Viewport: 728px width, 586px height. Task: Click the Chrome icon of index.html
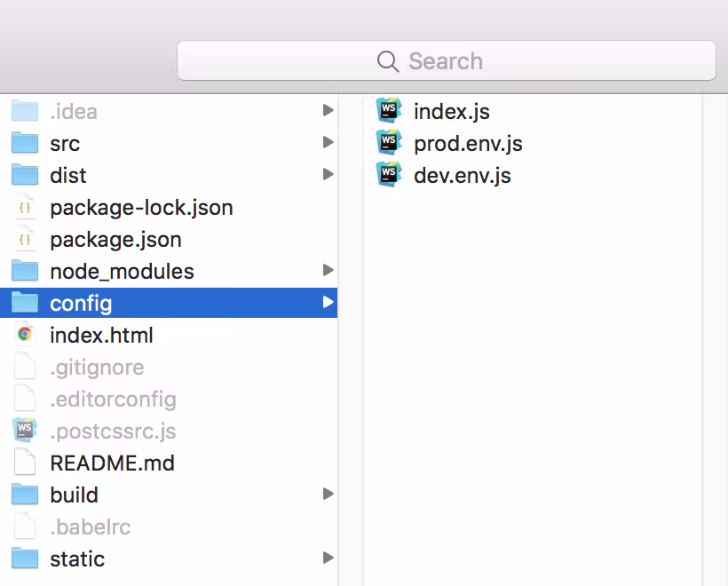click(x=25, y=335)
